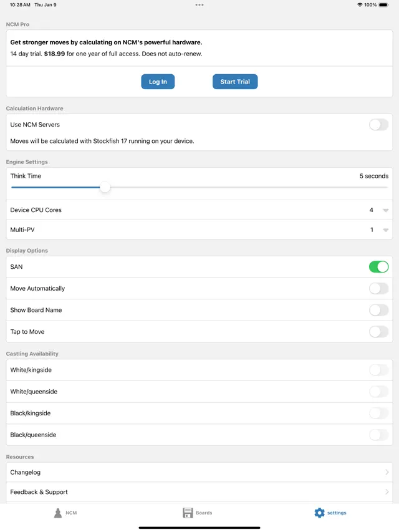Image resolution: width=399 pixels, height=532 pixels.
Task: Tap the Wi-Fi status icon
Action: pyautogui.click(x=360, y=4)
